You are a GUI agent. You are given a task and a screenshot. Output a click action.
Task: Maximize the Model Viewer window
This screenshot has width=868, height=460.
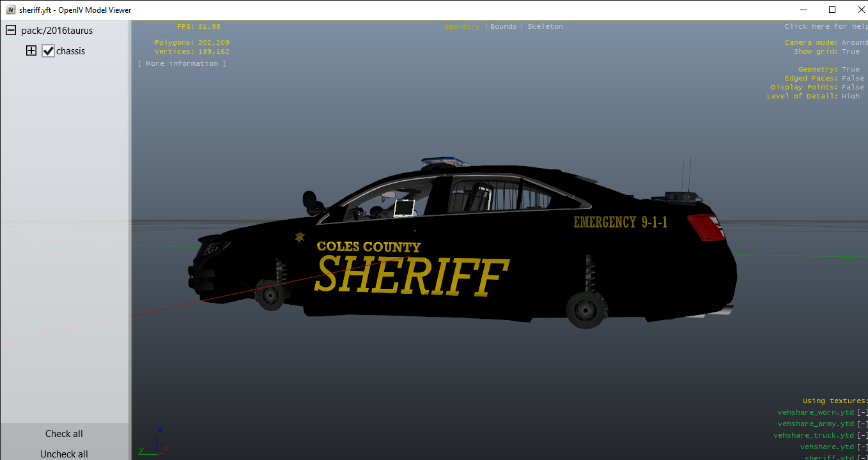(832, 10)
